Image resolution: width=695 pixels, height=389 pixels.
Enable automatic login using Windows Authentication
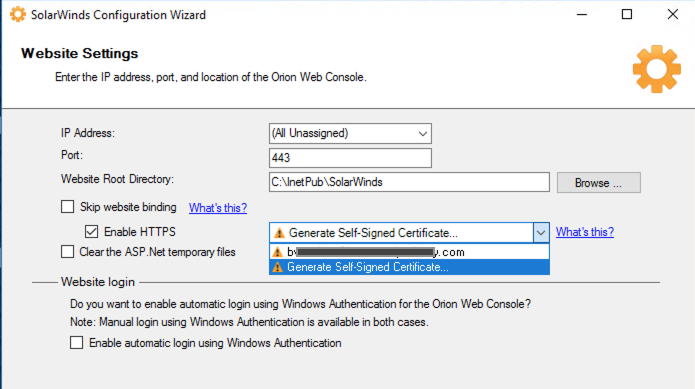click(76, 342)
